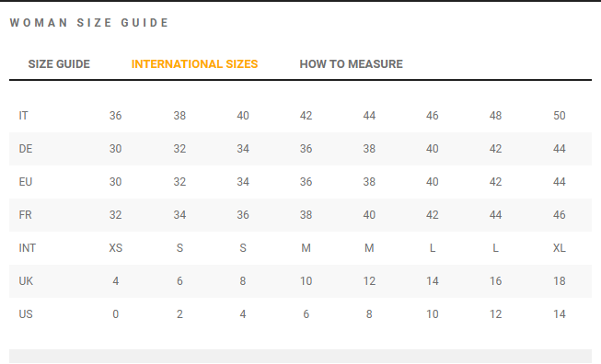Image resolution: width=601 pixels, height=364 pixels.
Task: Pick size 30 in the DE row
Action: (x=115, y=149)
